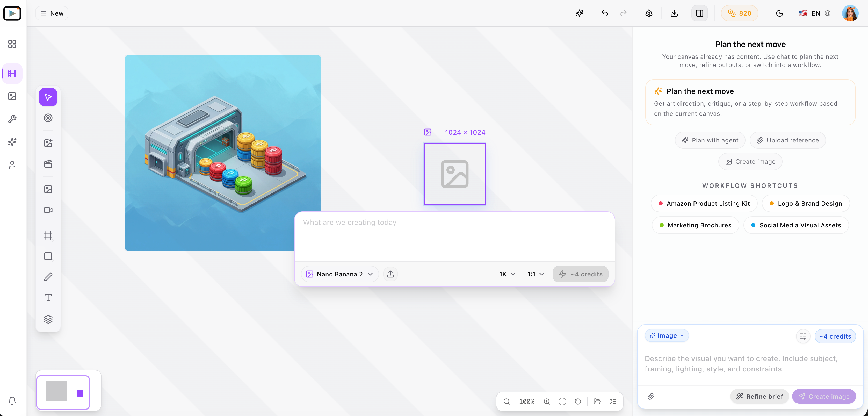Select the empty 1024 × 1024 image placeholder
Image resolution: width=868 pixels, height=416 pixels.
[x=454, y=174]
